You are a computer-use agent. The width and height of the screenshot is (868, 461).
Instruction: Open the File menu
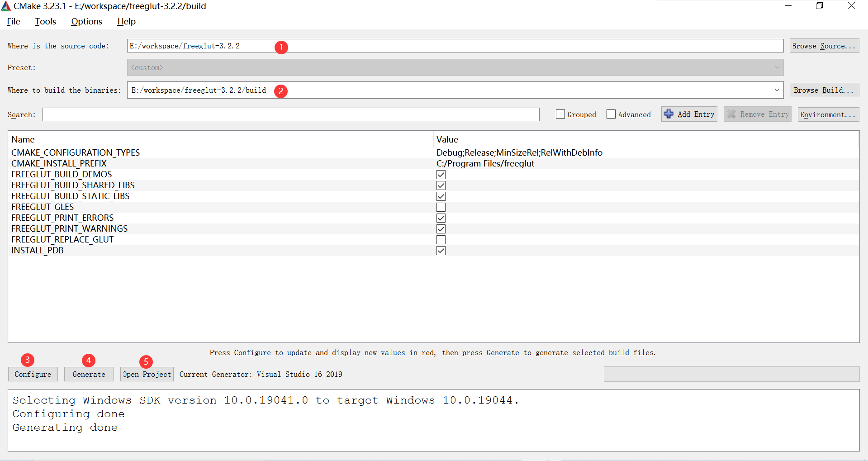pos(14,21)
